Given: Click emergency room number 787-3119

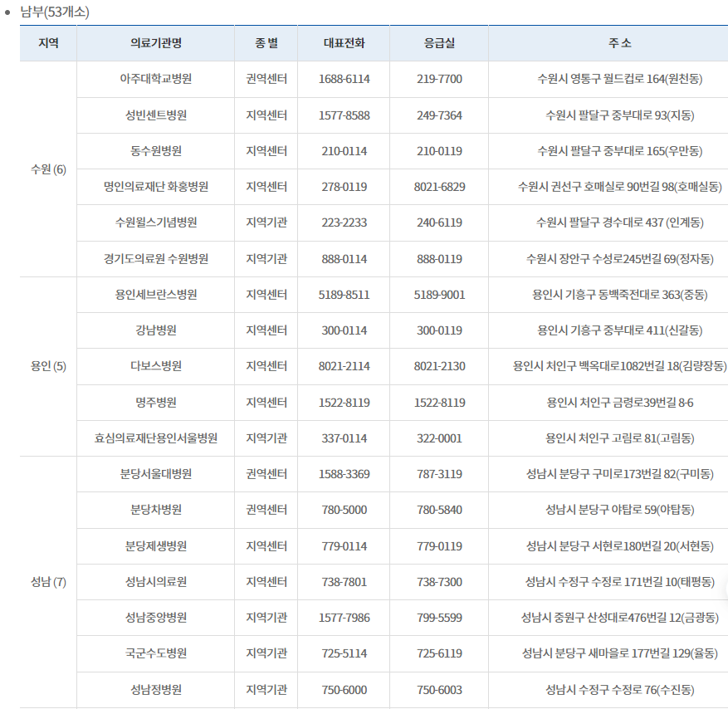Looking at the screenshot, I should 439,473.
